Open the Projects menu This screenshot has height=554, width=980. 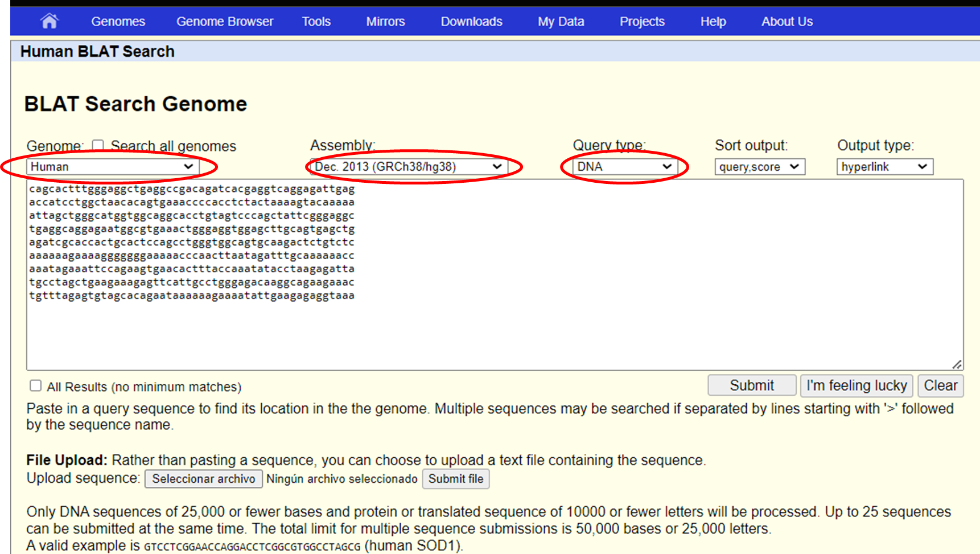click(x=641, y=22)
